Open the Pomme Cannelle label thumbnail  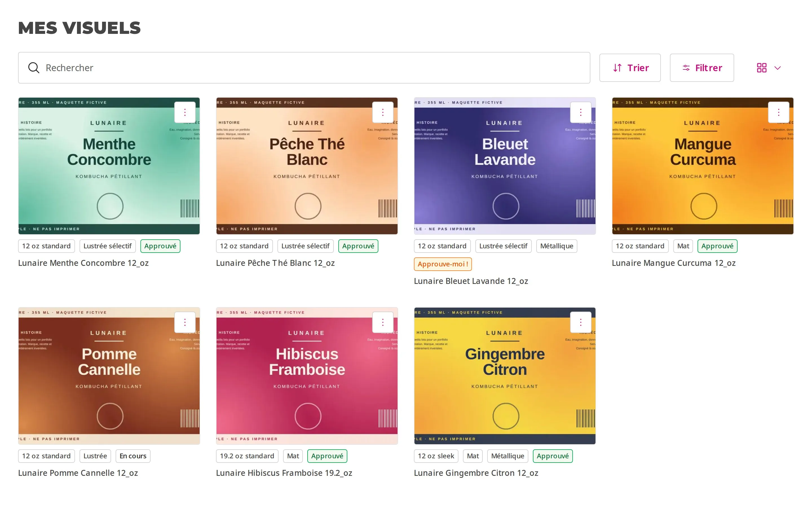coord(109,376)
